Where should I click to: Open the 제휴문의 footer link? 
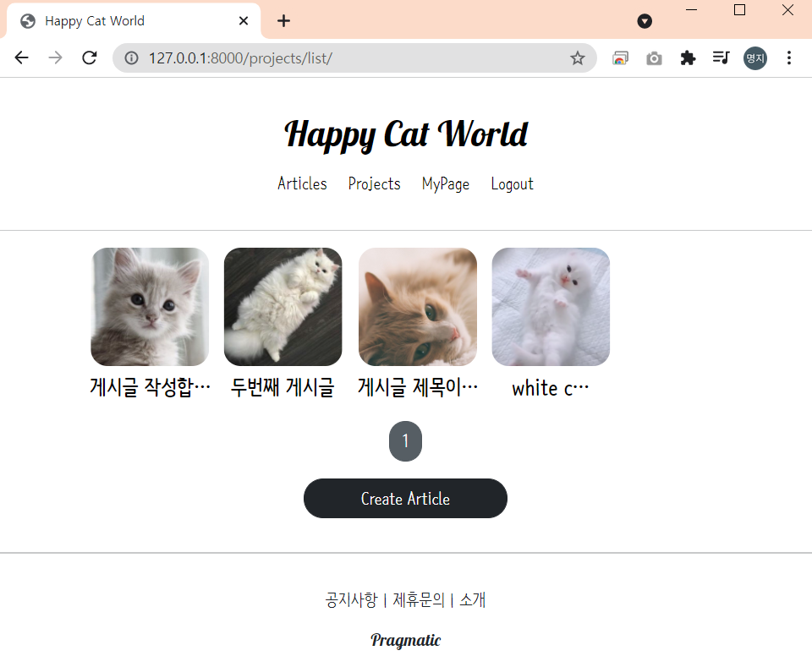[x=419, y=599]
